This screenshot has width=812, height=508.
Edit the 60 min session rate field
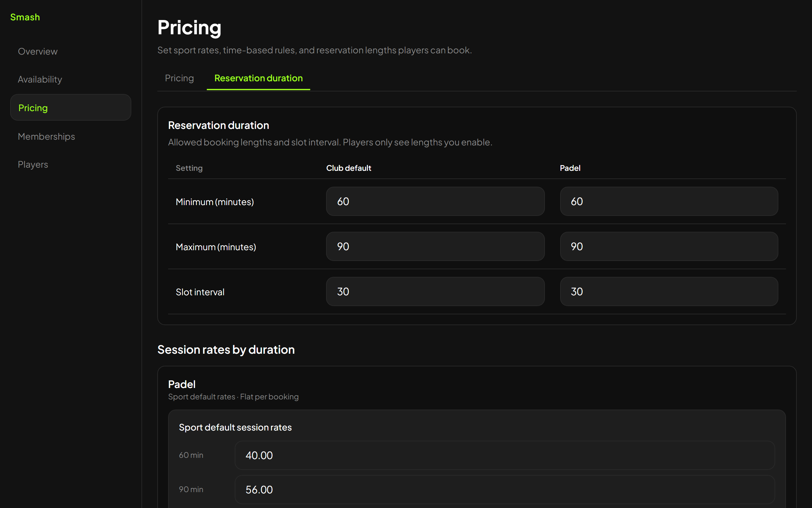point(505,455)
